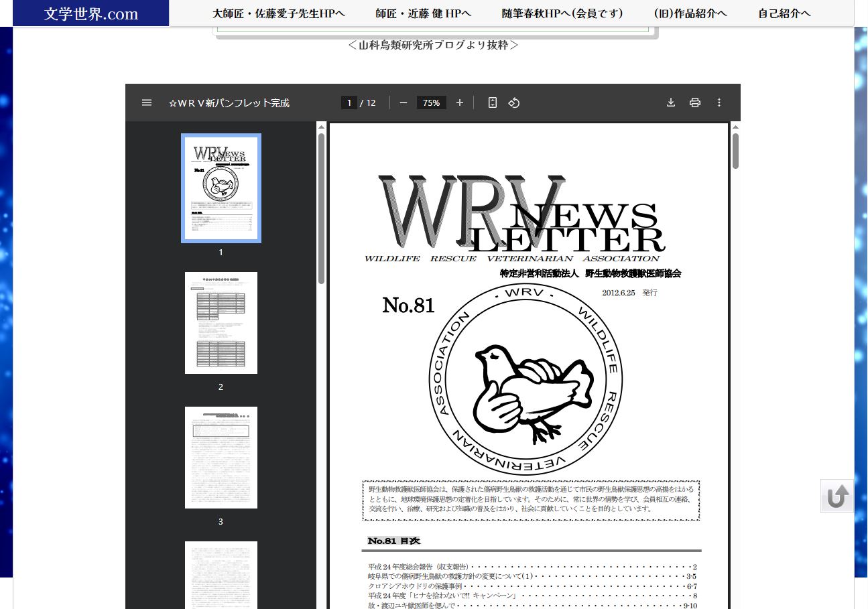The width and height of the screenshot is (868, 609).
Task: Open the 文学世界.com home logo
Action: pyautogui.click(x=91, y=13)
